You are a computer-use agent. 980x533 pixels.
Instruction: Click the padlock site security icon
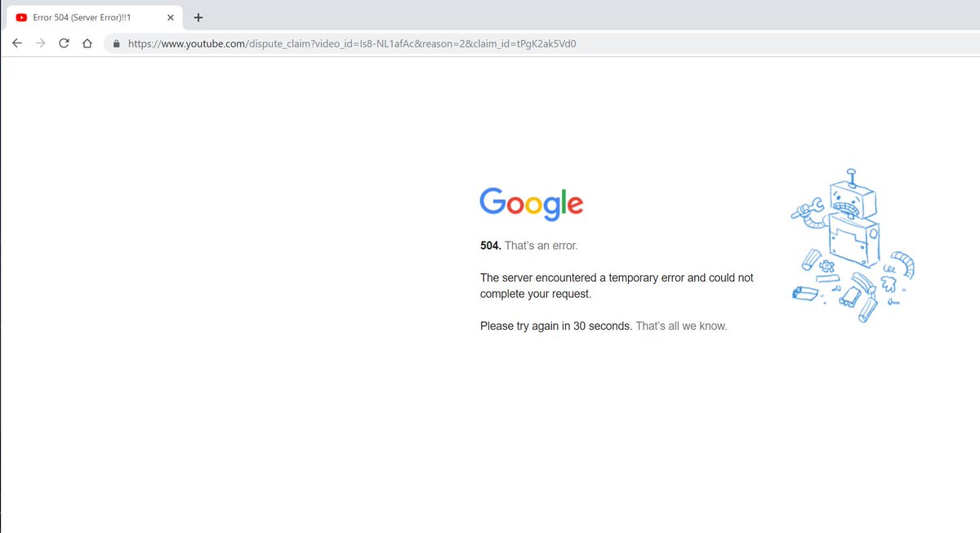[x=116, y=44]
